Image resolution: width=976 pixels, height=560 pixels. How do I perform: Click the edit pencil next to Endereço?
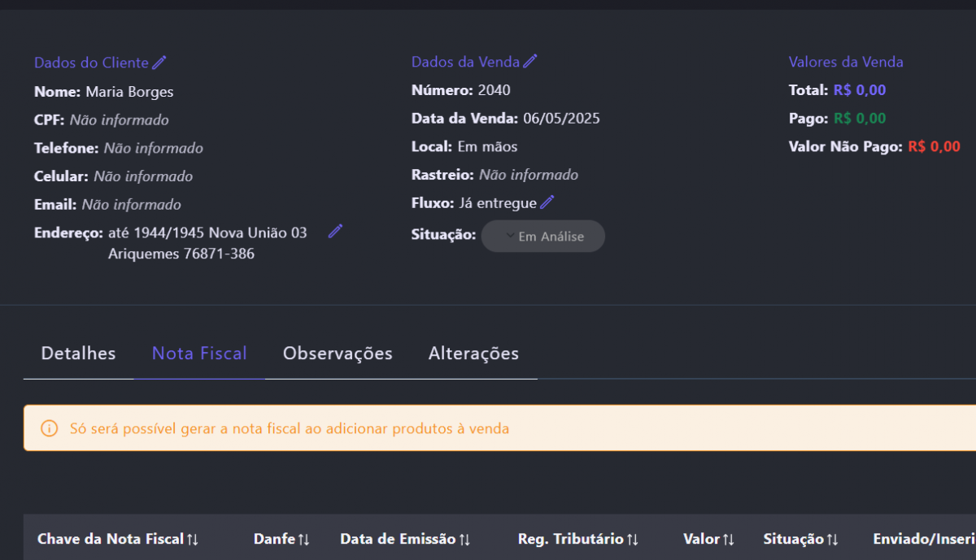click(335, 232)
